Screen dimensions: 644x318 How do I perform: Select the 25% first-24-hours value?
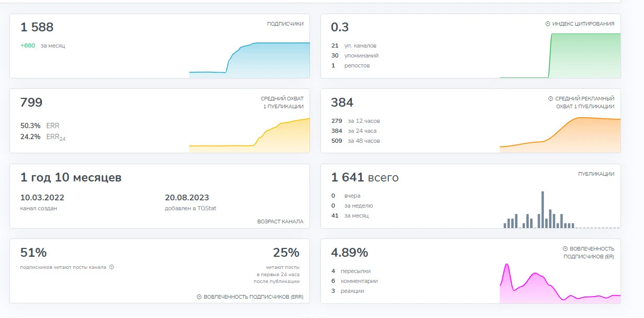click(x=286, y=253)
